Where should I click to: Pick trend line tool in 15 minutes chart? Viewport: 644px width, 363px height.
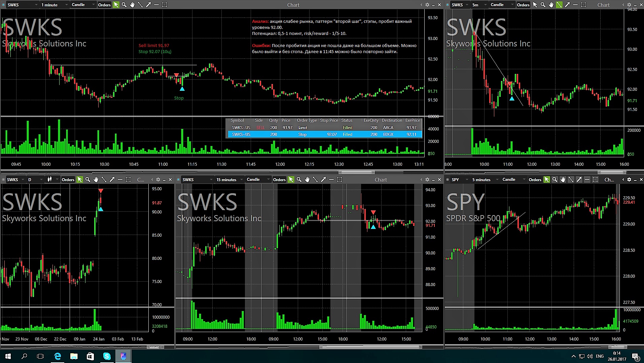(x=315, y=179)
